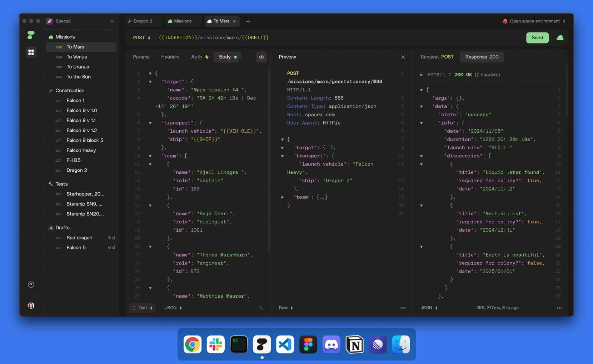593x364 pixels.
Task: Open the space environment selector
Action: [534, 21]
